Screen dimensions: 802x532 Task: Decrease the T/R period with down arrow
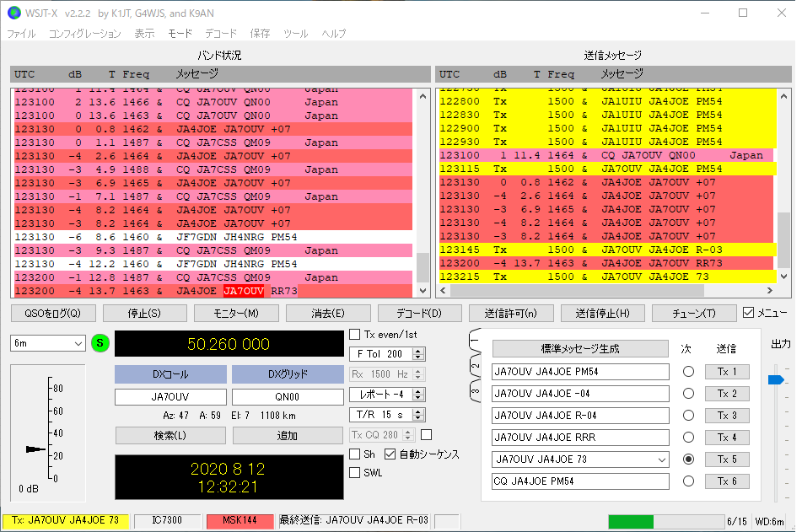[x=418, y=418]
